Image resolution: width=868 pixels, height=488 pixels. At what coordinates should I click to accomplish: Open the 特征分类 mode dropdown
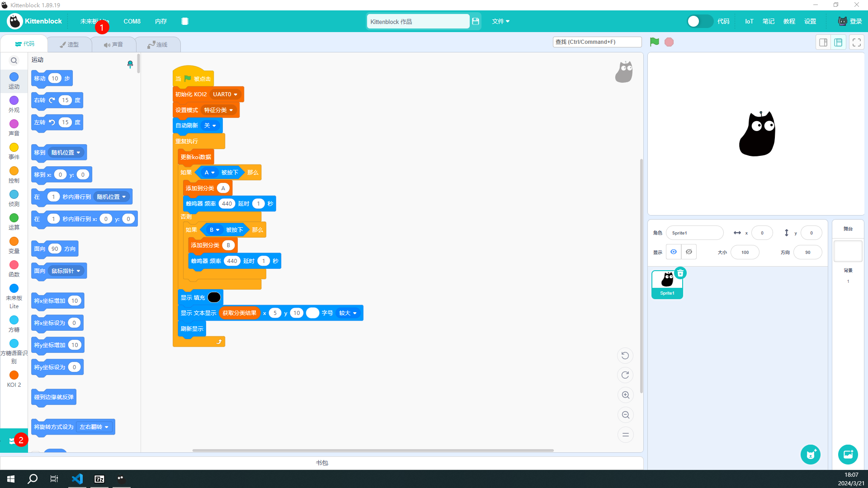(218, 110)
